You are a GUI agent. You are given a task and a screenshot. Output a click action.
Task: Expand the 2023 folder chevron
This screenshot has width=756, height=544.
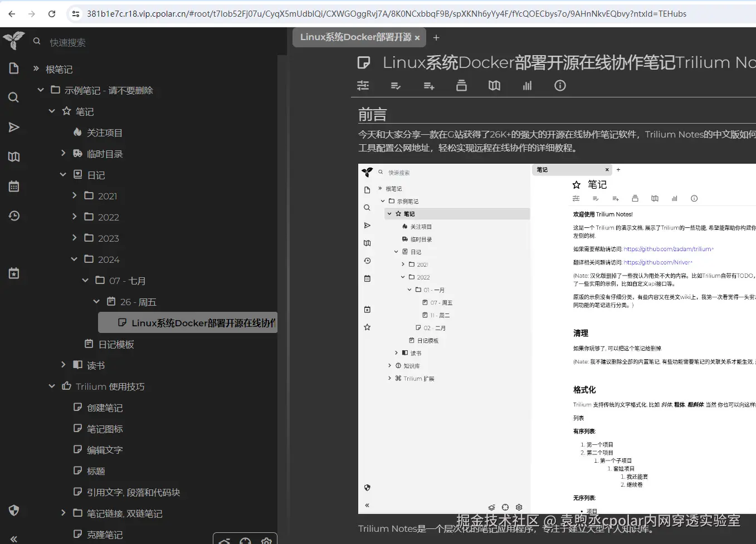(x=74, y=237)
